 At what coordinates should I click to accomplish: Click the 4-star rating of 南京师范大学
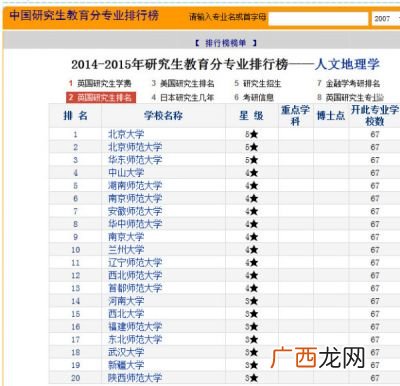coord(252,198)
